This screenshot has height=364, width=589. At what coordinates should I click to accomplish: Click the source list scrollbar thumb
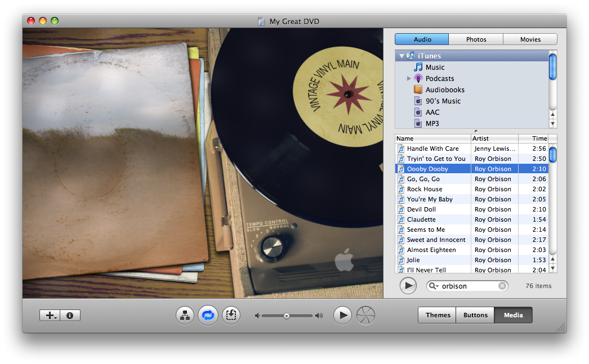(552, 67)
